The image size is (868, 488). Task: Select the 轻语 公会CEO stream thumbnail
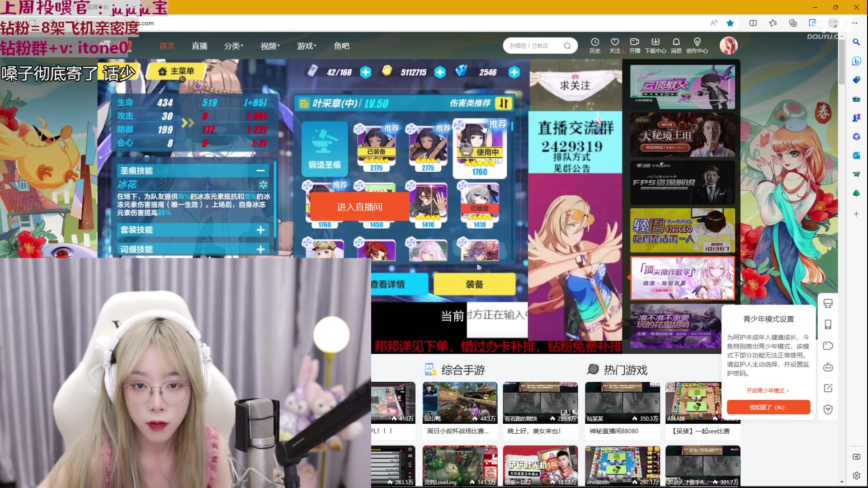pos(682,230)
